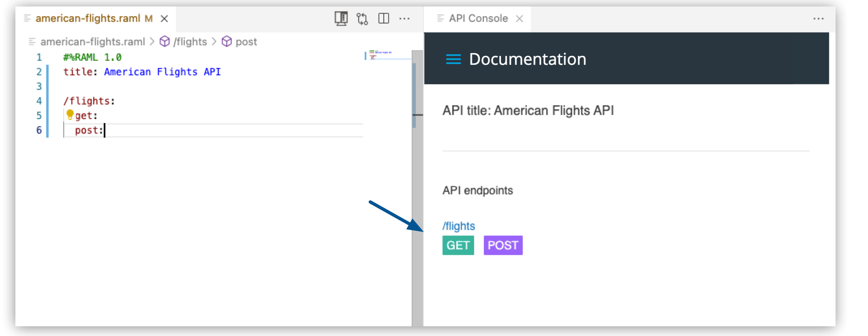Screen dimensions: 868x336
Task: Click the editor vertical scrollbar
Action: 417,188
